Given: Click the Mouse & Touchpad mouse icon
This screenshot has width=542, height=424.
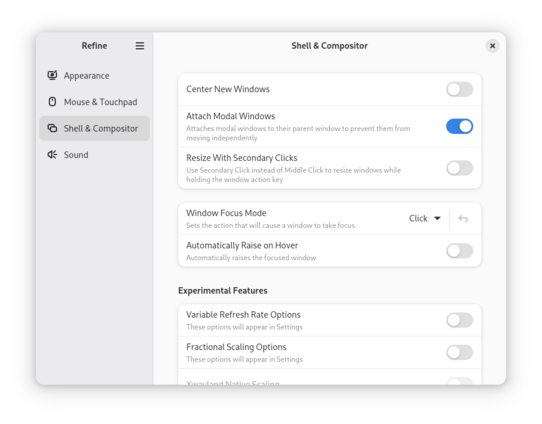Looking at the screenshot, I should (52, 102).
